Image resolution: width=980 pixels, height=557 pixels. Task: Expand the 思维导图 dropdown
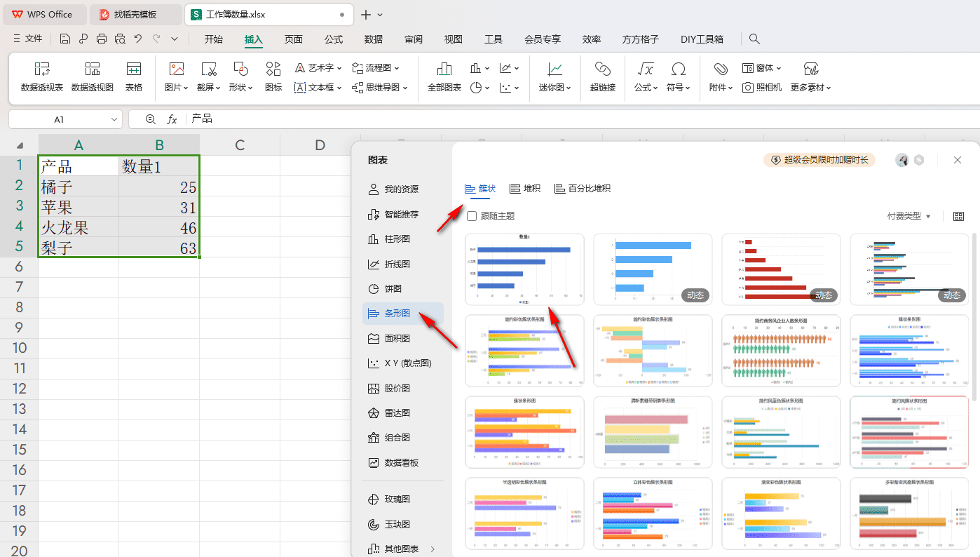coord(405,88)
